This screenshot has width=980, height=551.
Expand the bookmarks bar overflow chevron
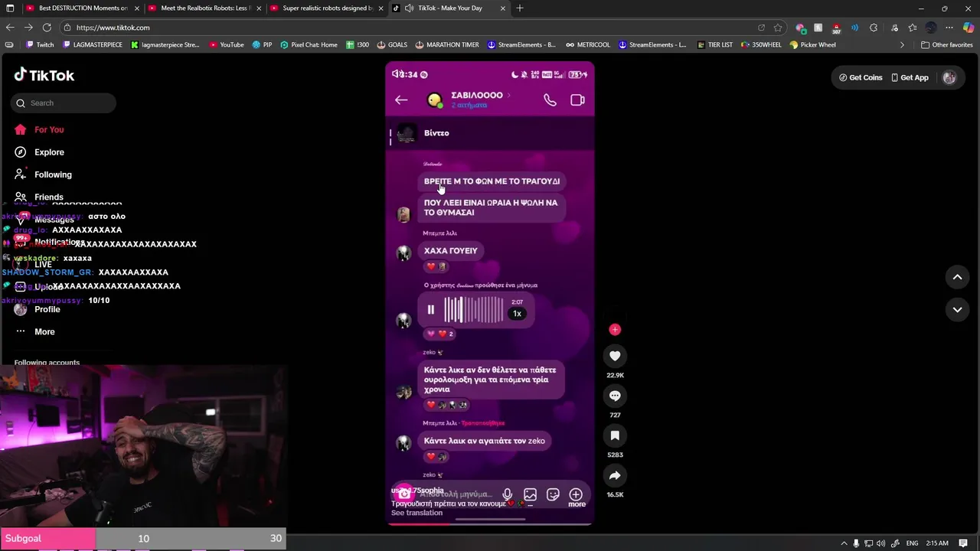click(902, 45)
